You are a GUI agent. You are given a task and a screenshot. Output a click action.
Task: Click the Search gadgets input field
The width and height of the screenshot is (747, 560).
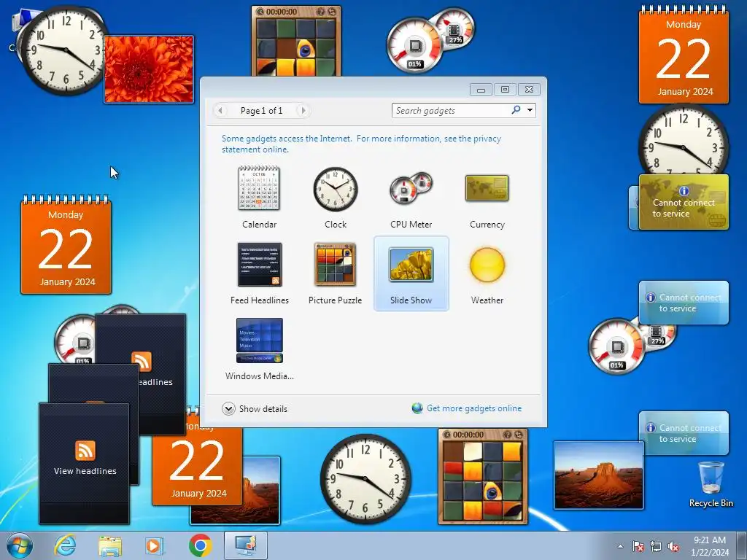[450, 111]
